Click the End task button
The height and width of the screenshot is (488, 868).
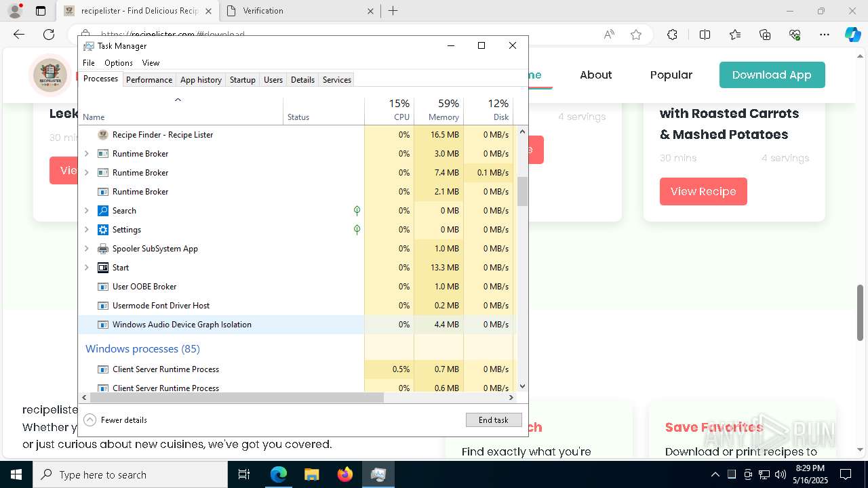494,420
